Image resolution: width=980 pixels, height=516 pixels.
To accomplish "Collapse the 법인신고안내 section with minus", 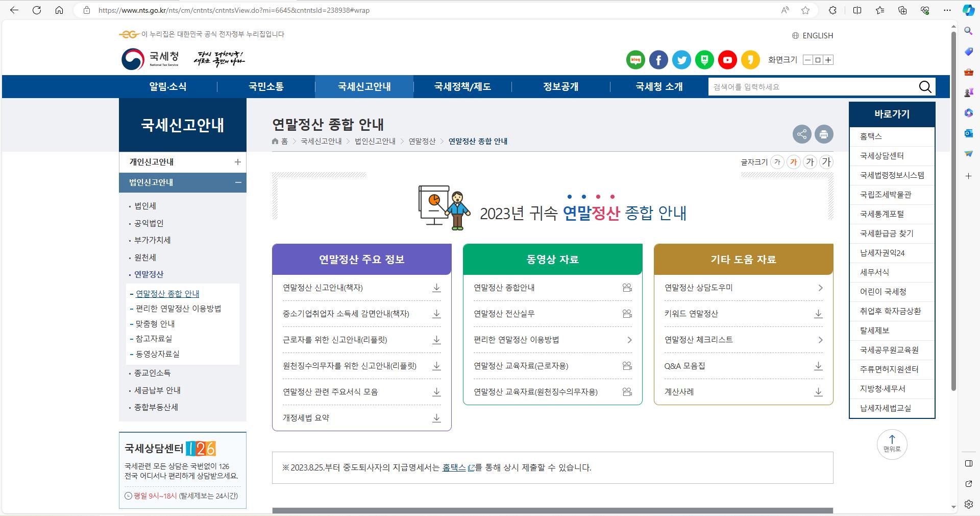I will [x=238, y=183].
